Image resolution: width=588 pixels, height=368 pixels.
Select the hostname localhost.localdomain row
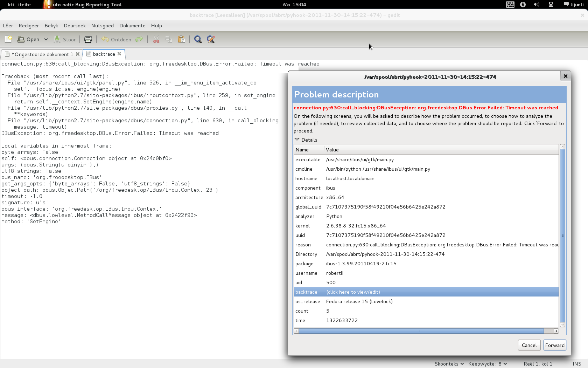coord(426,178)
